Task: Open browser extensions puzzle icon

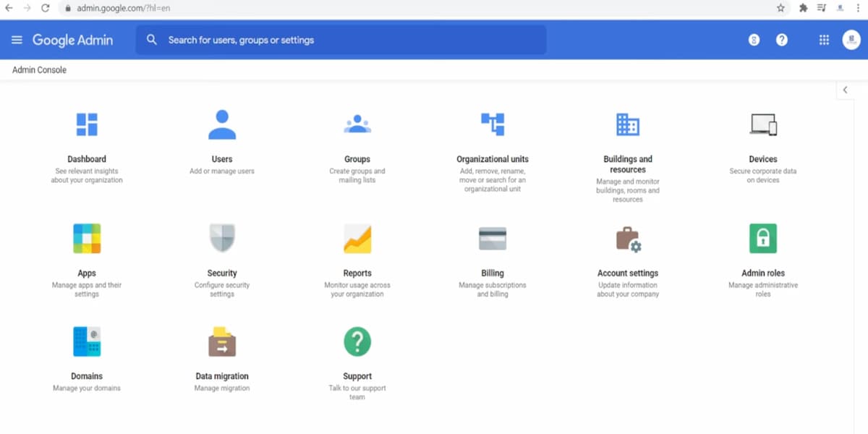Action: [803, 8]
